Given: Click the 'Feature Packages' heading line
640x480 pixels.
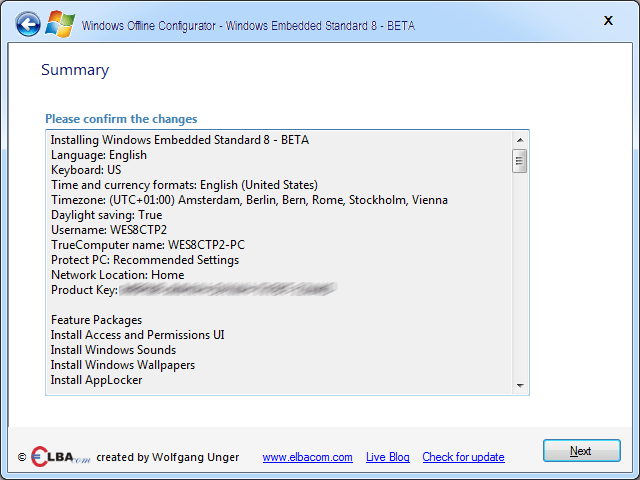Looking at the screenshot, I should click(96, 320).
